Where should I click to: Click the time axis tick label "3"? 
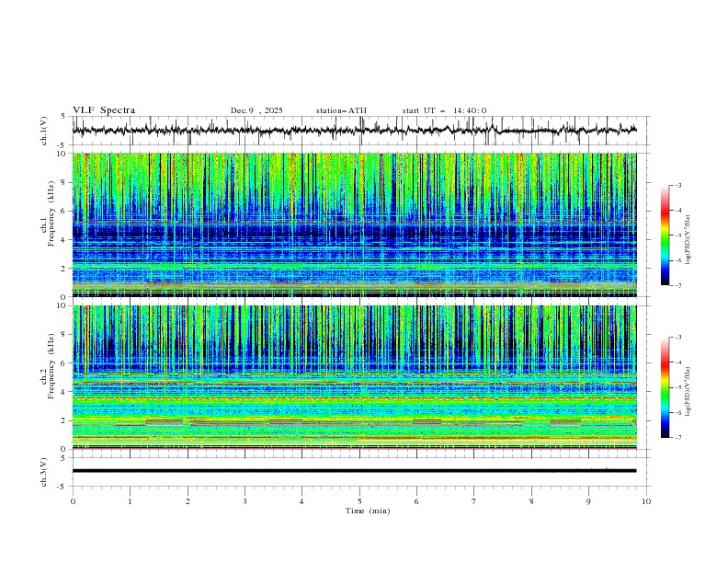click(245, 501)
